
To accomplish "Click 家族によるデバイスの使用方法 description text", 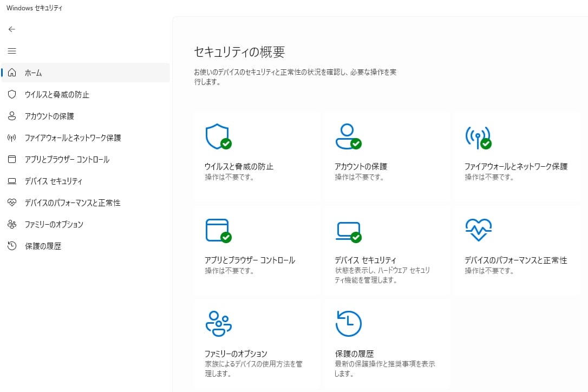I will (x=253, y=369).
